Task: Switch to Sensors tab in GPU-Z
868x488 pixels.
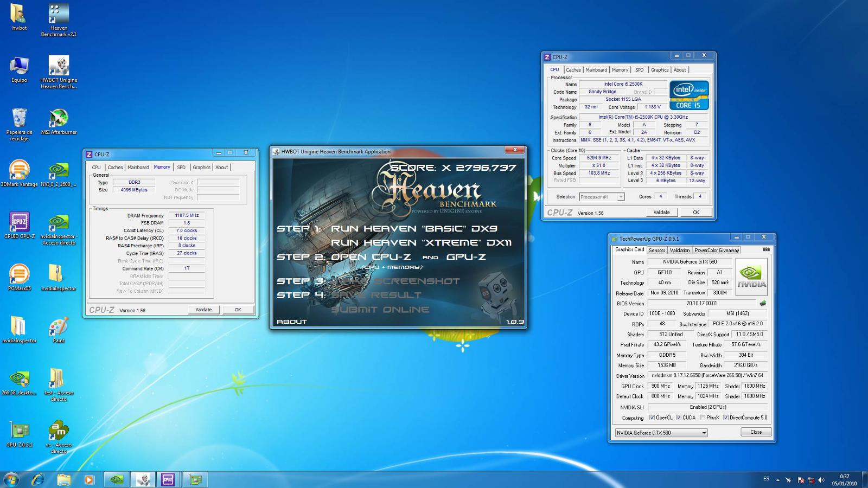Action: pyautogui.click(x=657, y=250)
